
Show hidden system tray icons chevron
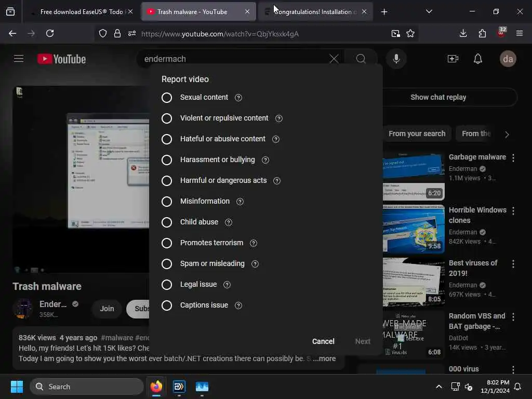click(438, 387)
